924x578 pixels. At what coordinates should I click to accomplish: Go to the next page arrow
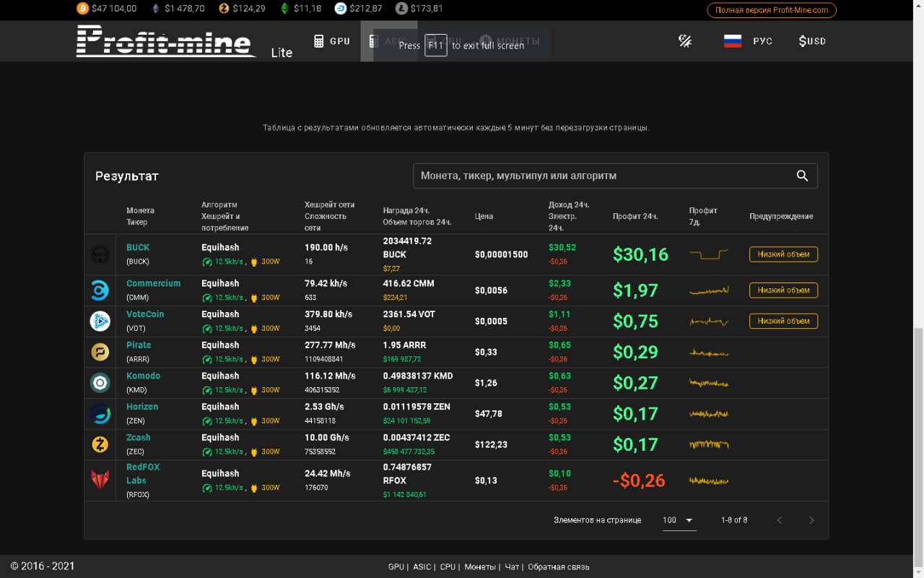point(811,520)
